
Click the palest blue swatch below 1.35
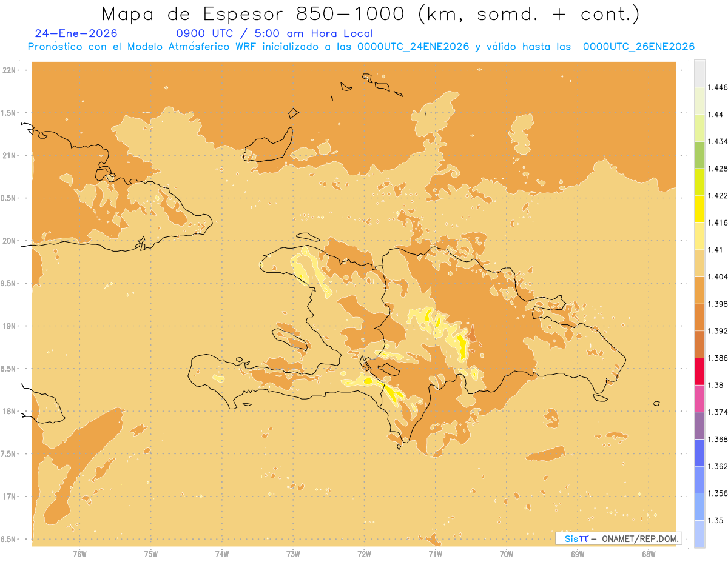pos(699,534)
